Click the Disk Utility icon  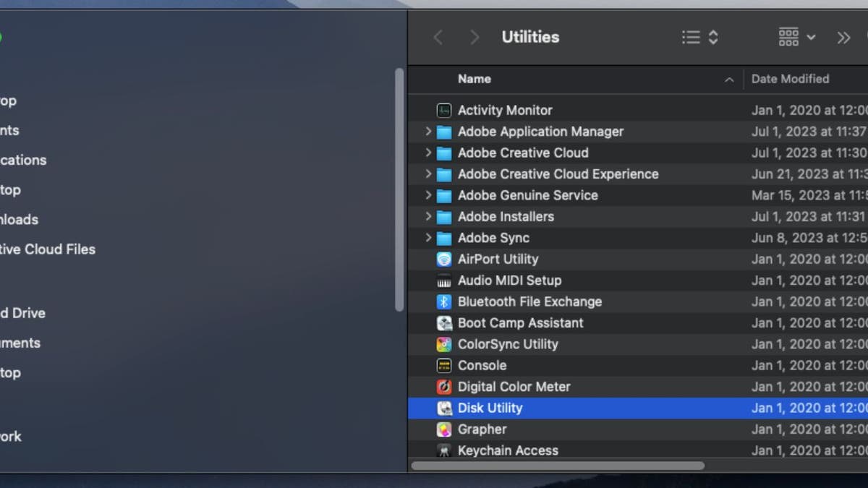coord(444,408)
